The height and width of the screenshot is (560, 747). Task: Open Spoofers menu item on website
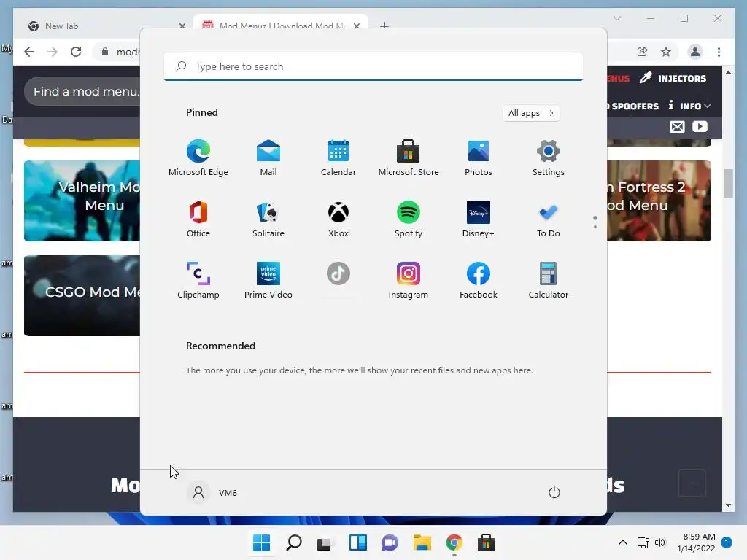633,106
